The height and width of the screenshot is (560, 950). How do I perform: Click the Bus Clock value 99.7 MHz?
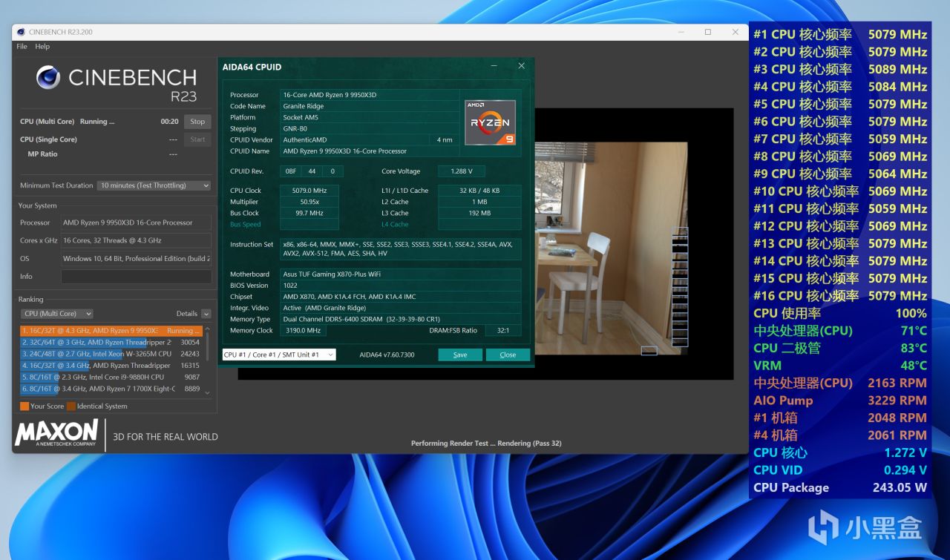[309, 213]
